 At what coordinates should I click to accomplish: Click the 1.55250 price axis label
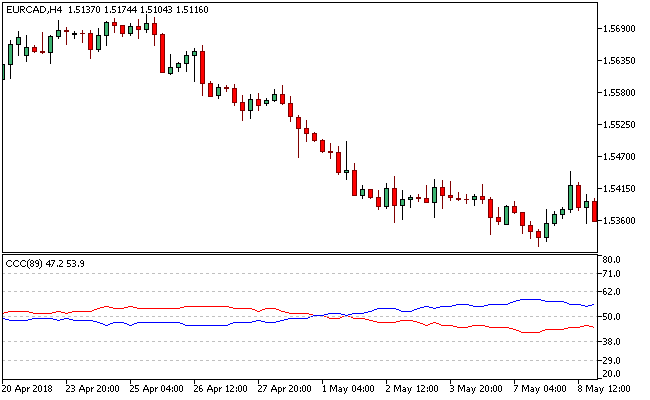[622, 125]
